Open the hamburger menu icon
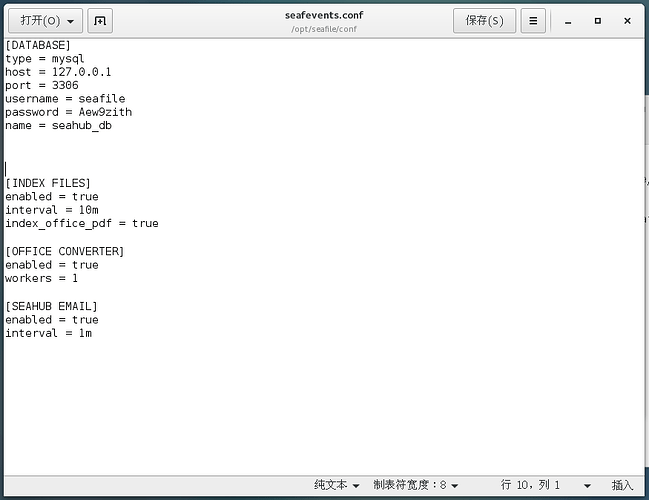 tap(533, 20)
